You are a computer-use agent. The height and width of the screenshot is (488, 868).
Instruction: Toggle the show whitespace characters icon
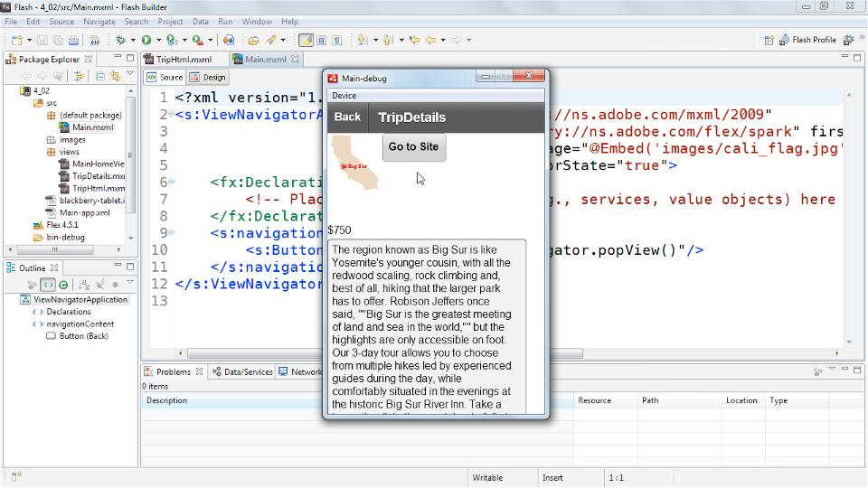[336, 40]
